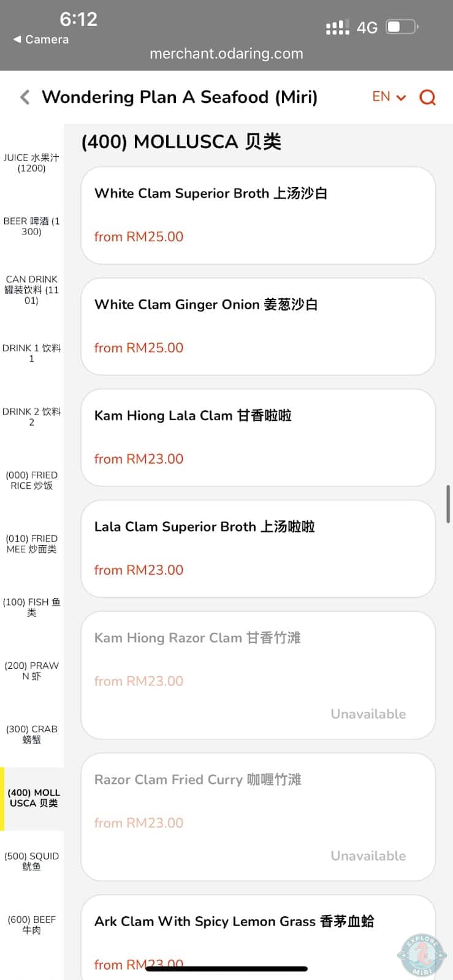Select Kam Hiong Lala Clam dish
The image size is (453, 980).
coord(258,437)
